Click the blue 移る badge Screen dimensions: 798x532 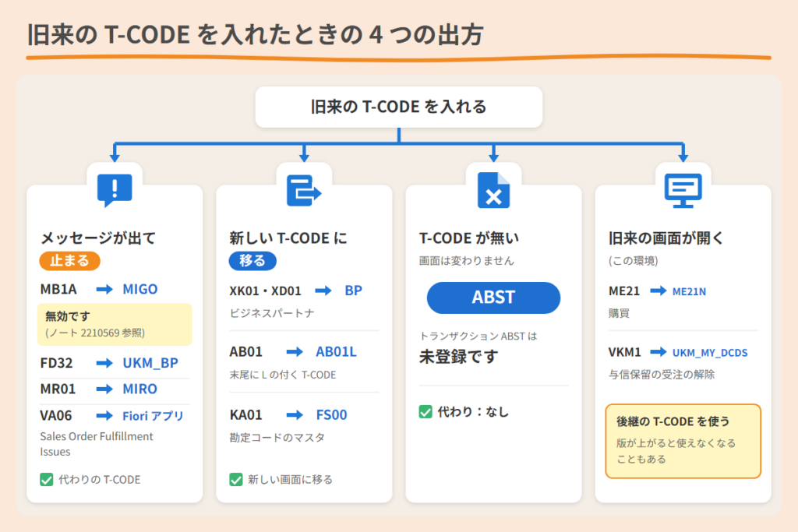(252, 261)
